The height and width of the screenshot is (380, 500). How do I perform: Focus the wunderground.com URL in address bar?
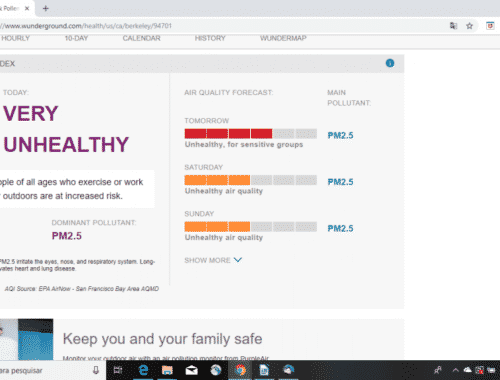[x=86, y=26]
